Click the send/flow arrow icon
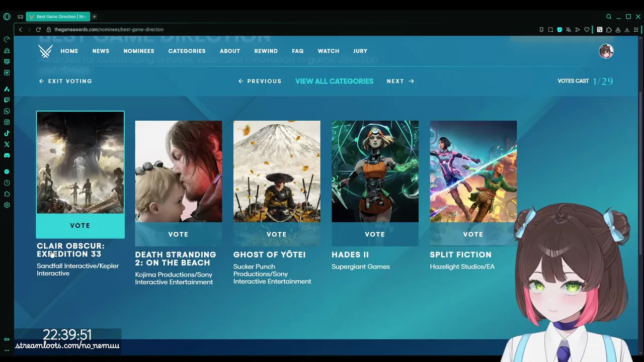The image size is (644, 362). (x=578, y=30)
